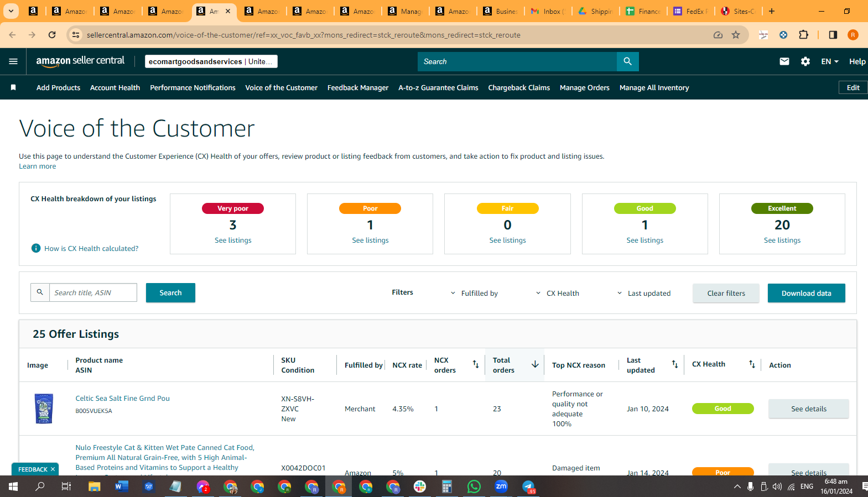The image size is (868, 497).
Task: Open the hamburger navigation menu
Action: coord(13,61)
